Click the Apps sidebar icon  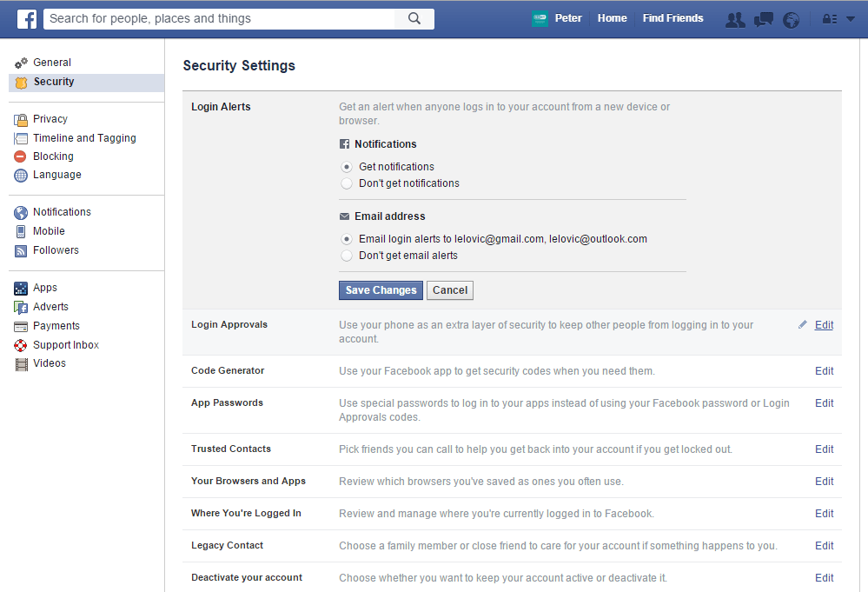point(21,289)
